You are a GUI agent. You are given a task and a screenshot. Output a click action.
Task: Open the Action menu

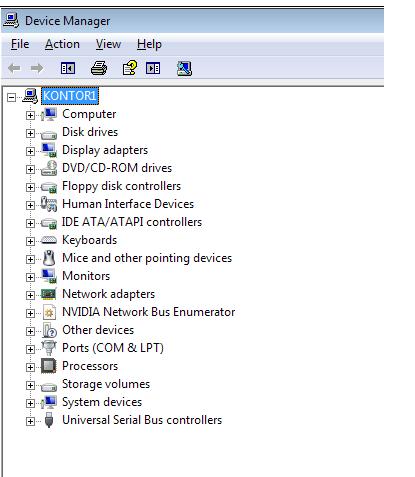click(x=62, y=44)
